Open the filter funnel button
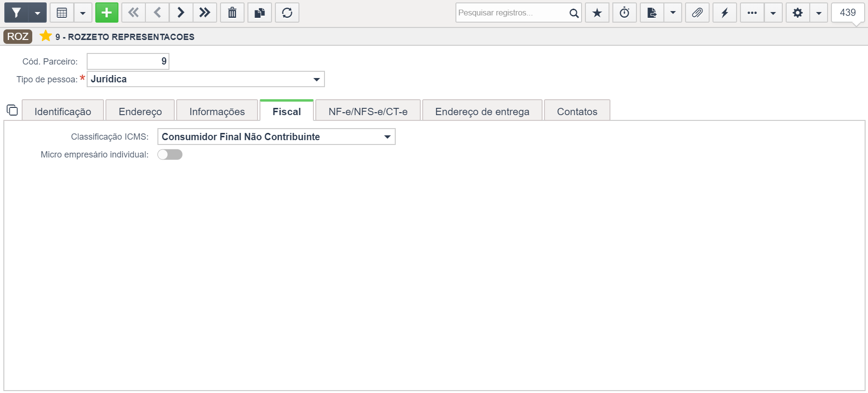 click(16, 13)
